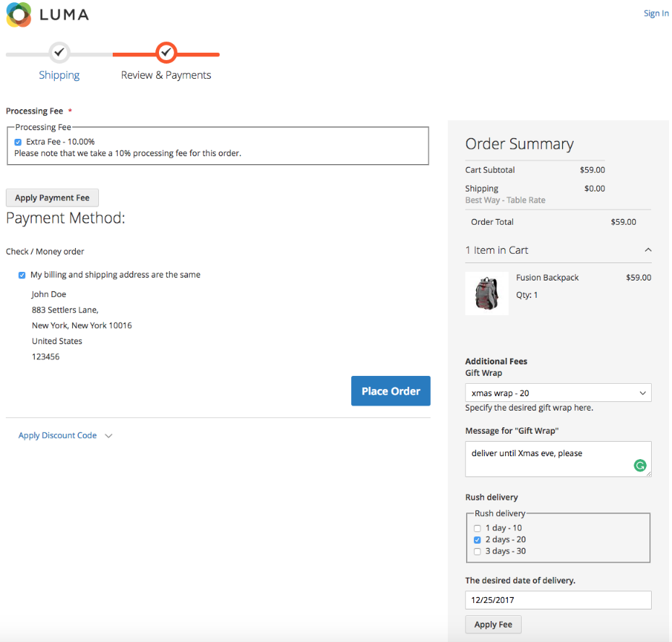Click the phone number 123456
The width and height of the screenshot is (672, 642).
point(46,356)
